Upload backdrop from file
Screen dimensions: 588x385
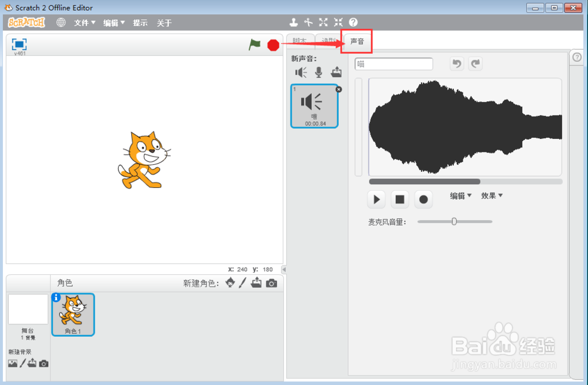click(32, 363)
